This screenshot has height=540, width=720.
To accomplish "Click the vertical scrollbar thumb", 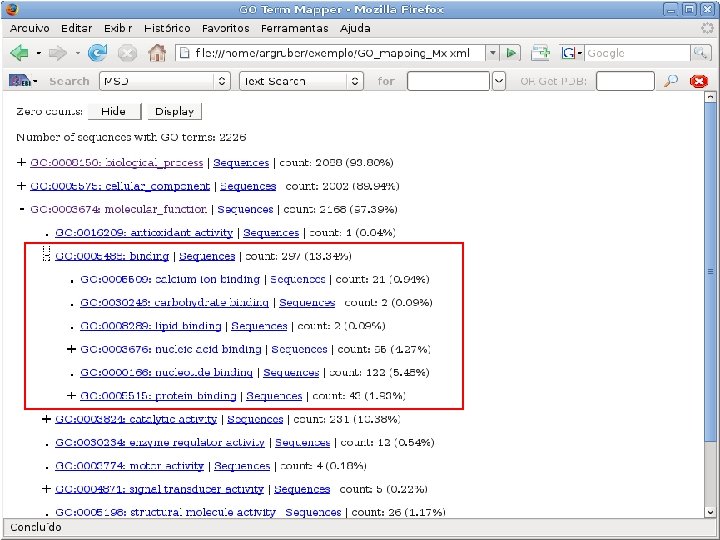I will [x=710, y=271].
